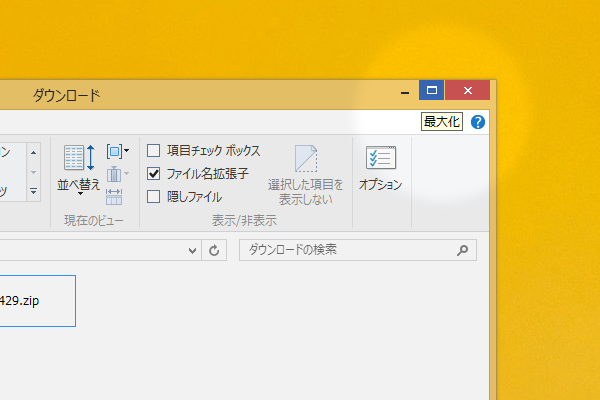Open the オプション folder options
The height and width of the screenshot is (400, 600).
click(380, 168)
